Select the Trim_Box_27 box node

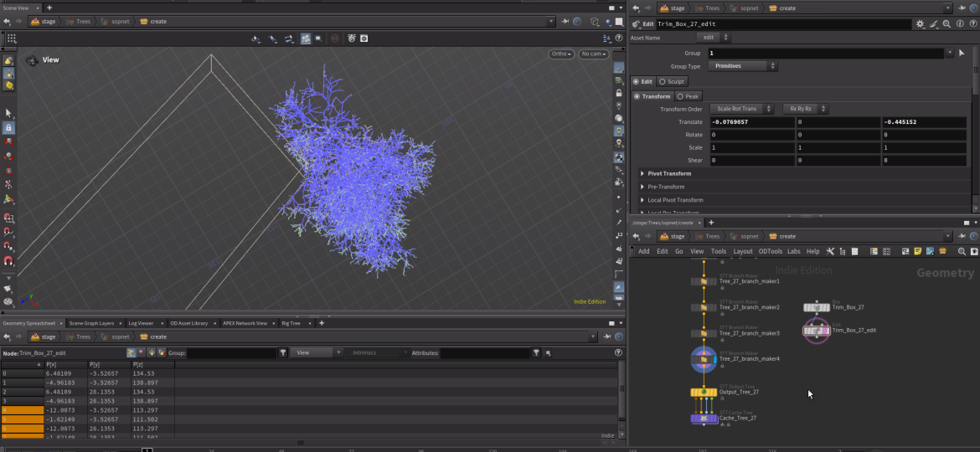point(816,308)
